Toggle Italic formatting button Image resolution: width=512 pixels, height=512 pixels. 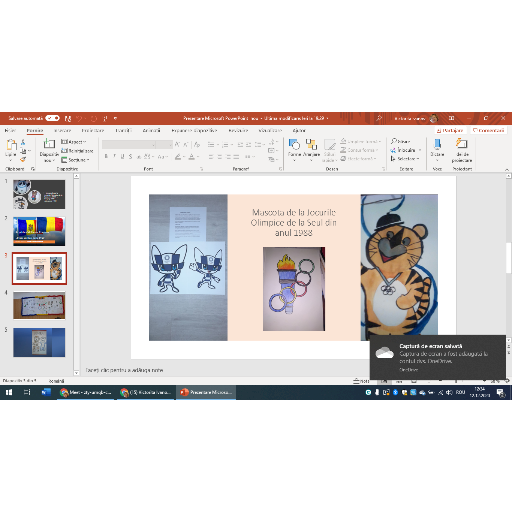coord(114,156)
